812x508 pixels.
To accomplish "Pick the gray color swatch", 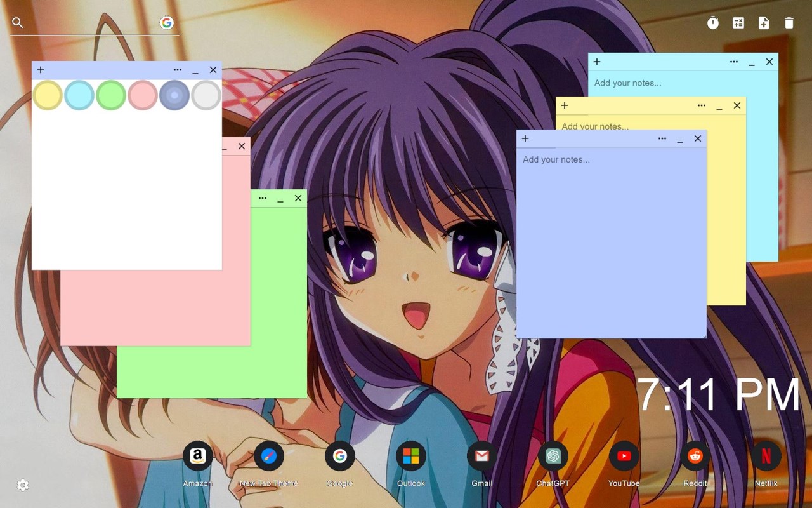I will point(206,95).
